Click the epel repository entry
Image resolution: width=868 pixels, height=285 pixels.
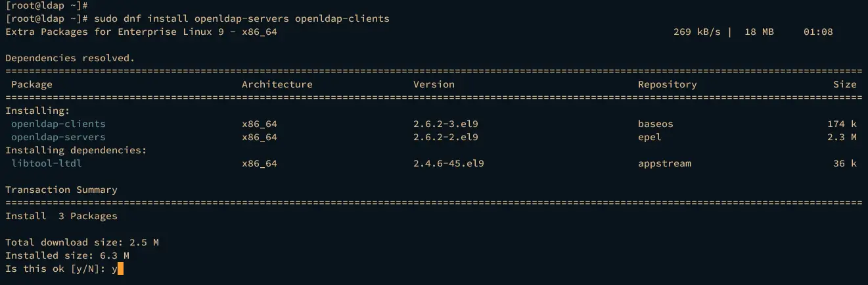click(x=650, y=137)
